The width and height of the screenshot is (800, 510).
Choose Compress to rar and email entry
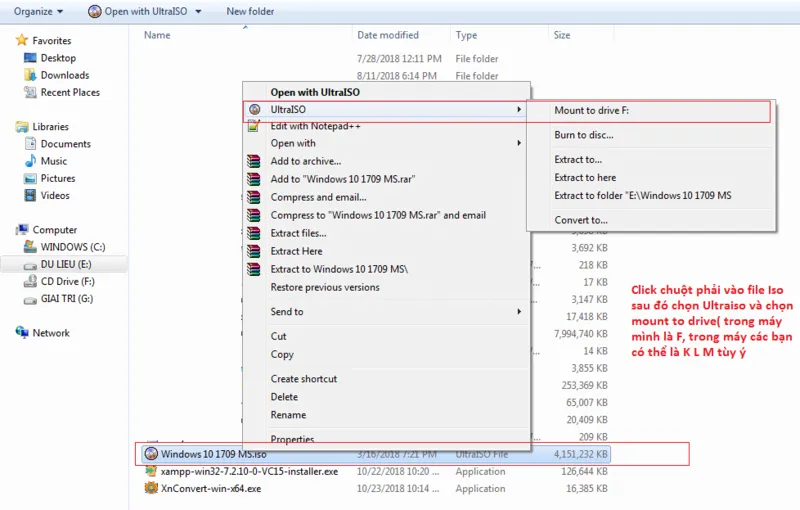coord(378,215)
